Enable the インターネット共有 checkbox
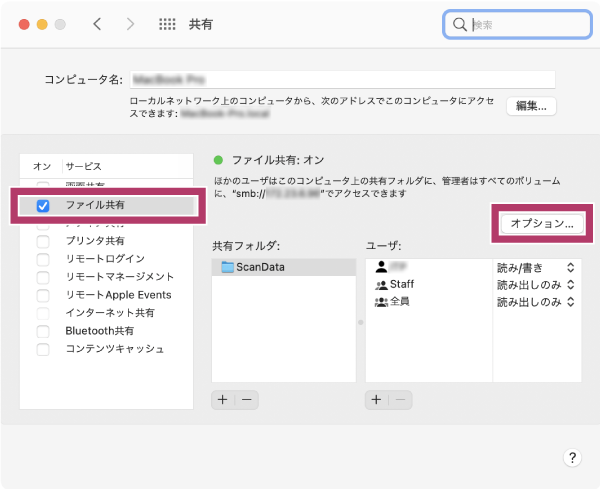600x489 pixels. [x=43, y=313]
